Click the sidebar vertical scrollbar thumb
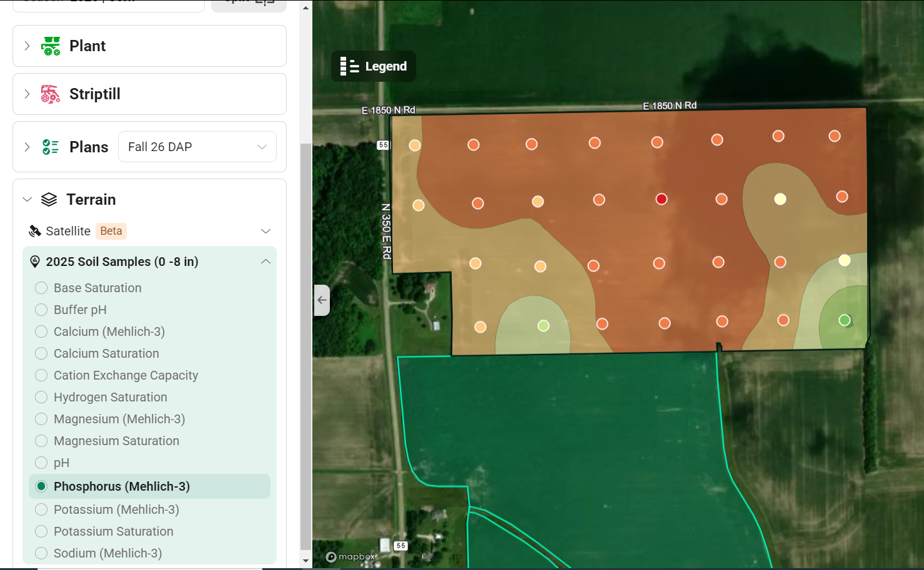Viewport: 924px width, 570px height. click(x=306, y=346)
